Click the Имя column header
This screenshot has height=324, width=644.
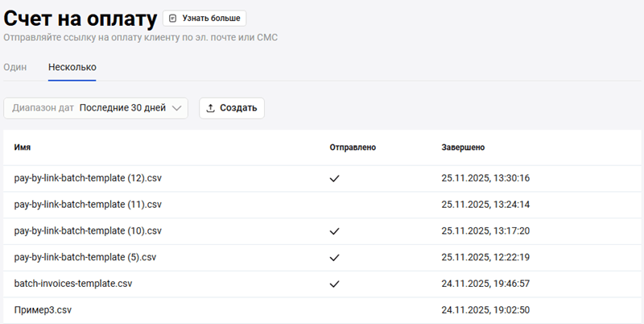[x=23, y=147]
